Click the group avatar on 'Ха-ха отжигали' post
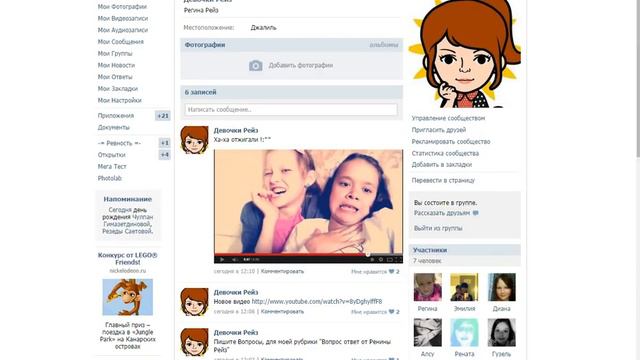This screenshot has width=640, height=360. [194, 140]
